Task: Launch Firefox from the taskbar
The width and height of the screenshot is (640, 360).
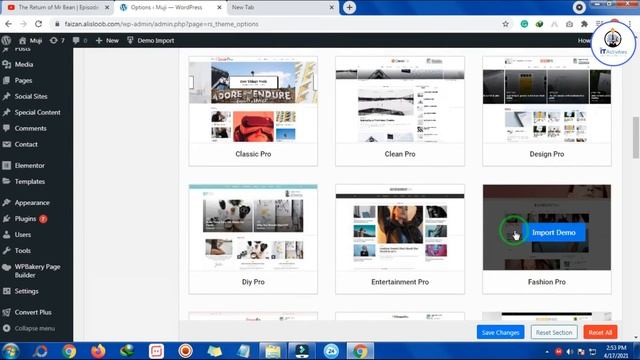Action: tap(98, 351)
